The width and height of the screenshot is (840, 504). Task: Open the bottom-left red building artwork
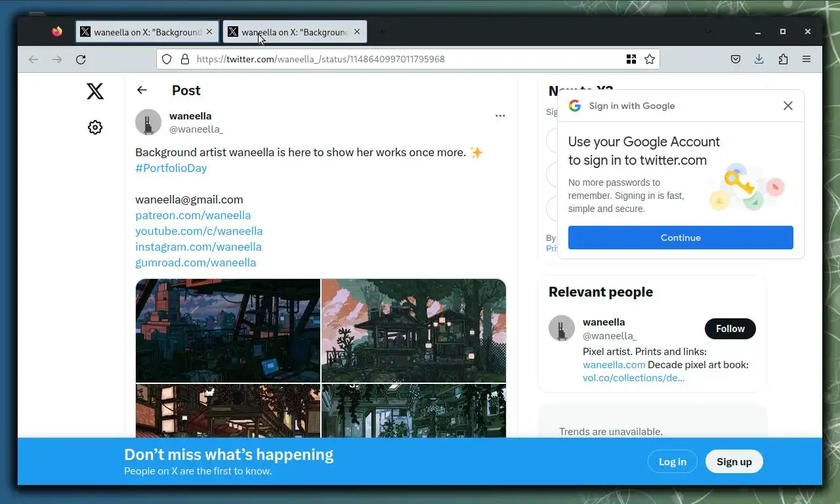(228, 410)
